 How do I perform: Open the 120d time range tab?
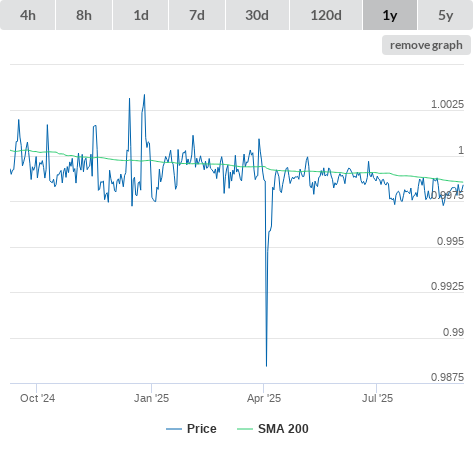tap(326, 15)
